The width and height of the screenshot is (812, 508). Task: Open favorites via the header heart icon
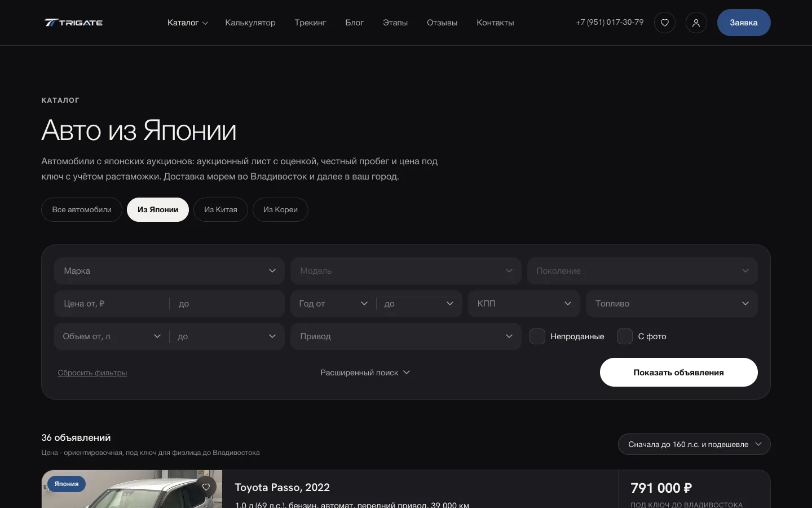665,23
